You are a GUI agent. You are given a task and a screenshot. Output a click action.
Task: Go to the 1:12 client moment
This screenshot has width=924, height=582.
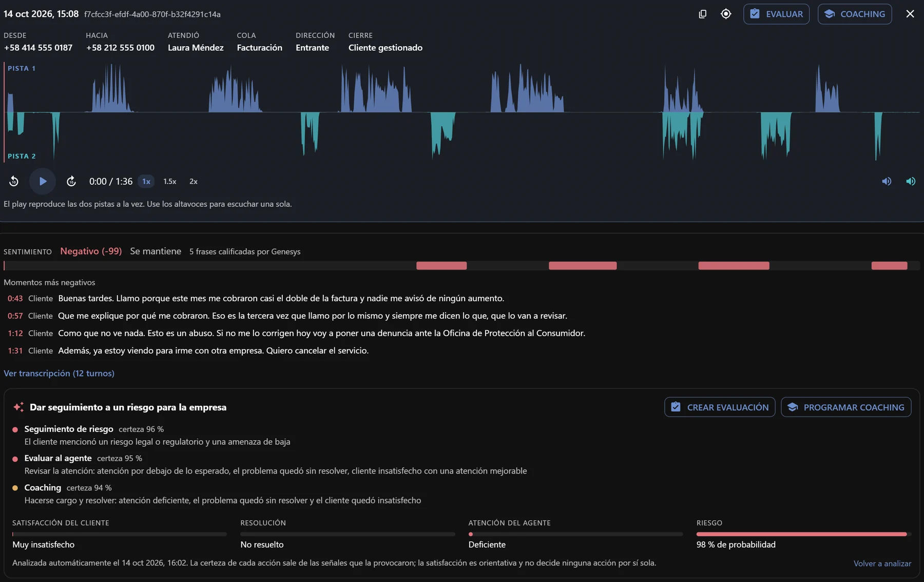point(15,333)
